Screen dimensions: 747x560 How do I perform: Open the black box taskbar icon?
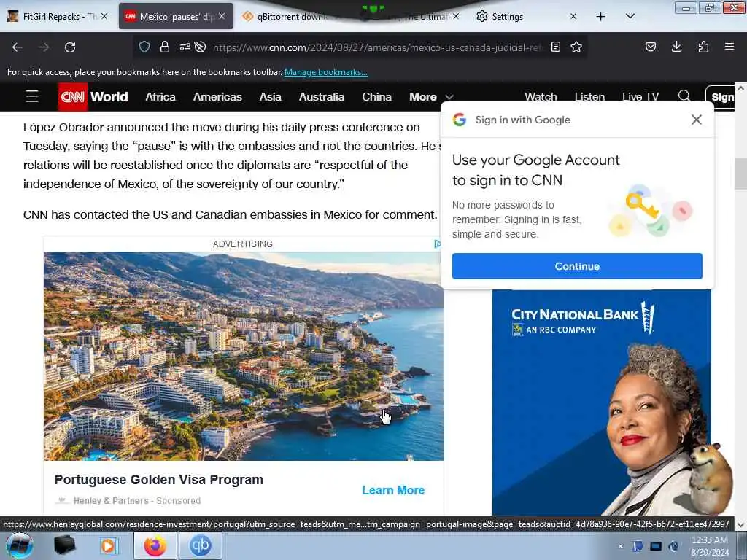coord(64,545)
